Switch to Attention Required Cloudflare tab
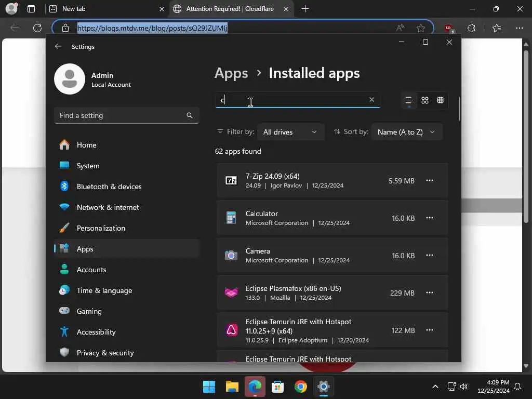Screen dimensions: 532x399 point(230,9)
